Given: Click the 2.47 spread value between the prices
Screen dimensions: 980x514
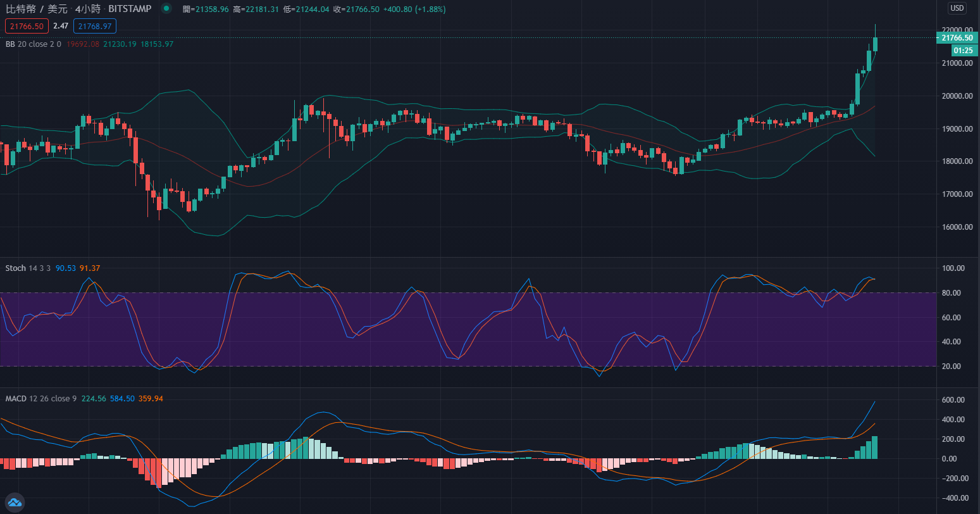Looking at the screenshot, I should pyautogui.click(x=61, y=26).
